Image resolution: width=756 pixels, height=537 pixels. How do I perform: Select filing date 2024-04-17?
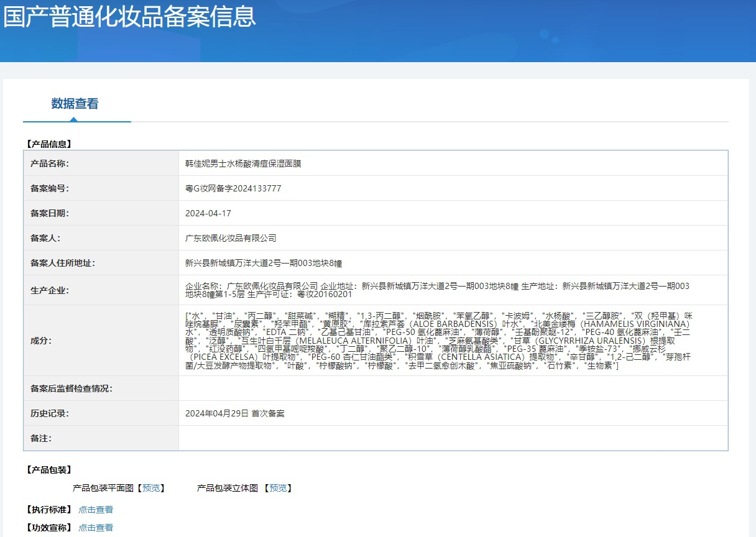click(x=208, y=213)
